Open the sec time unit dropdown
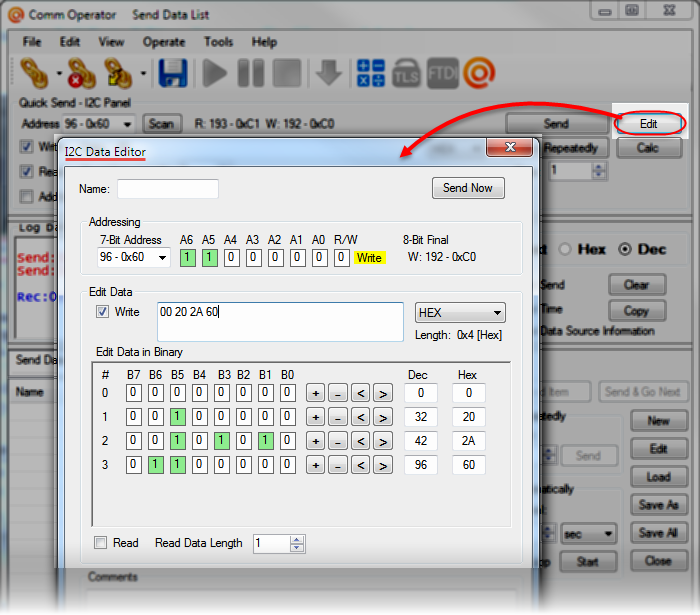 click(588, 534)
